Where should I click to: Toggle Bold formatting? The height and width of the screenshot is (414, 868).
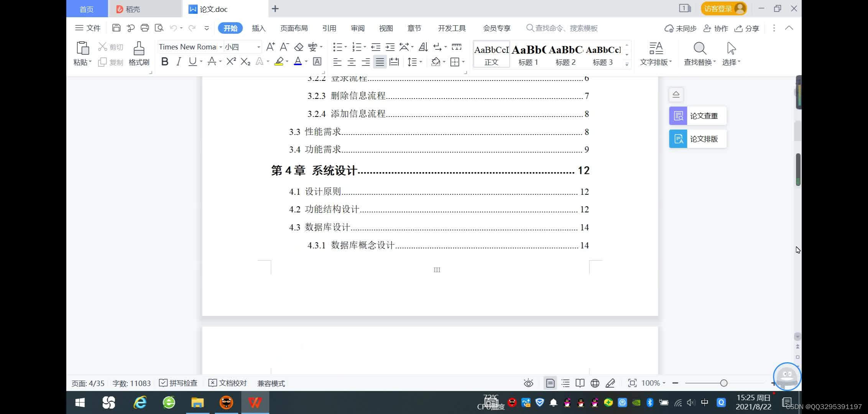point(164,61)
